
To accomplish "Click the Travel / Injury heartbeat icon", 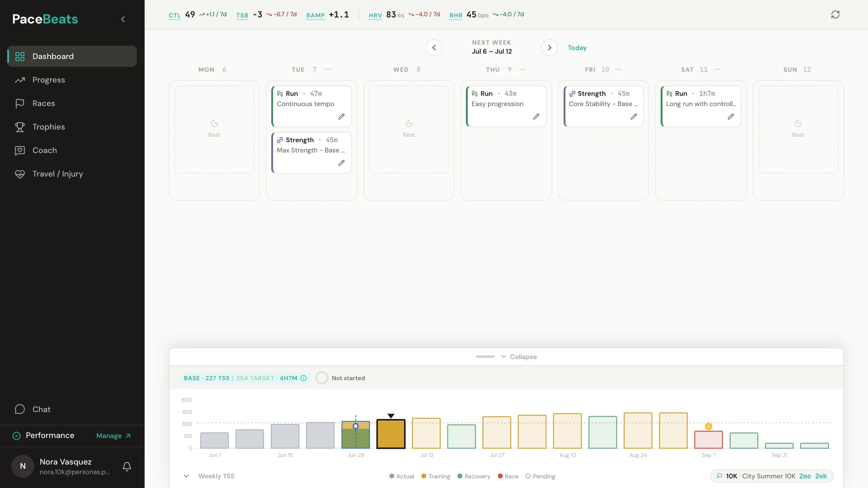I will click(x=20, y=174).
